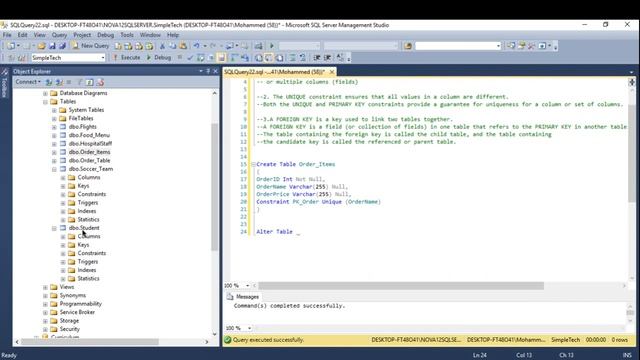Open the Tools menu
Image resolution: width=640 pixels, height=360 pixels.
(127, 35)
